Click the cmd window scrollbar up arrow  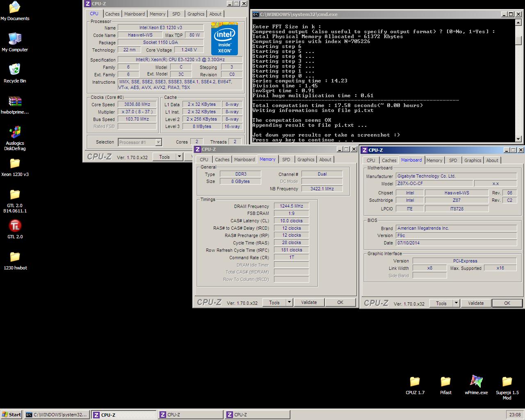(x=518, y=23)
